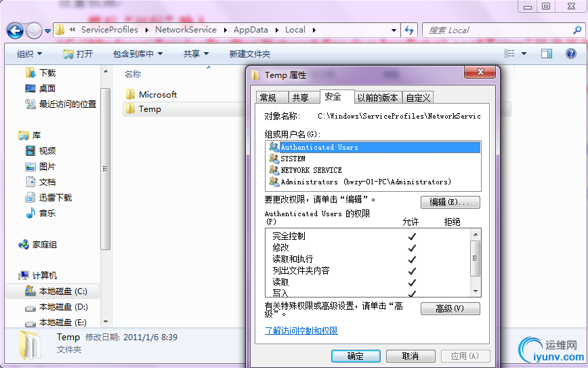
Task: Expand chevron after ServiceProfiles breadcrumb
Action: pyautogui.click(x=146, y=30)
